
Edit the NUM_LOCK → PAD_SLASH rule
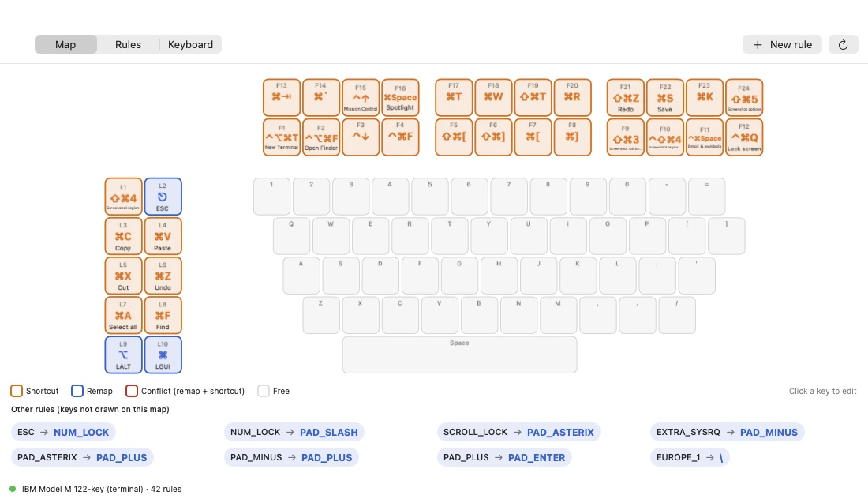pos(294,432)
